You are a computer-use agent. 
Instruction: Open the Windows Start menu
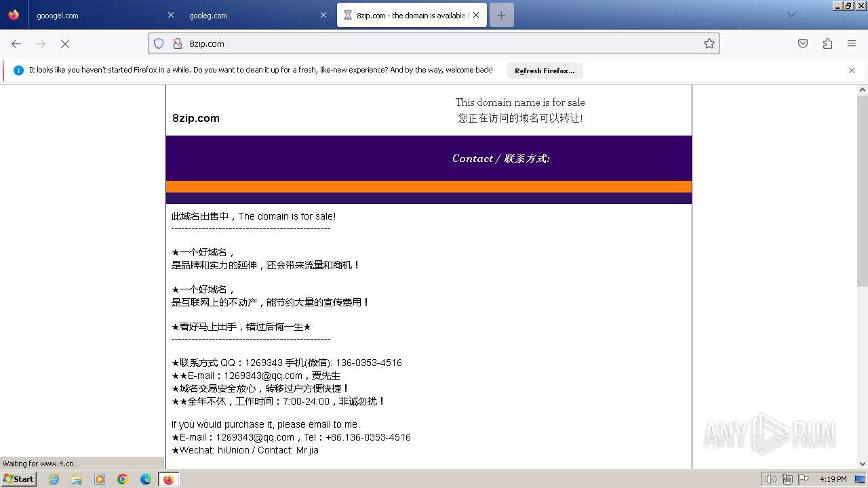click(x=18, y=479)
